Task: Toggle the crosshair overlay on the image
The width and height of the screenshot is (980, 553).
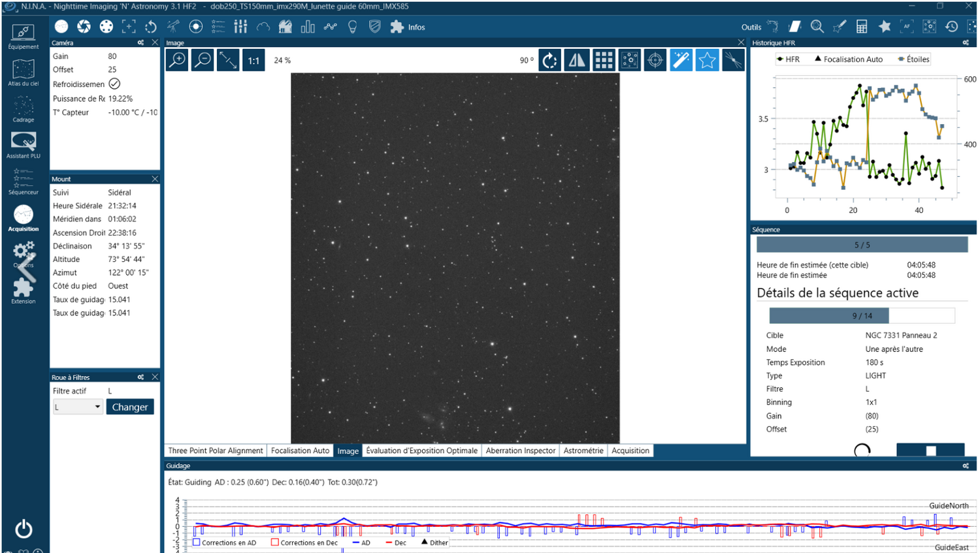Action: 655,60
